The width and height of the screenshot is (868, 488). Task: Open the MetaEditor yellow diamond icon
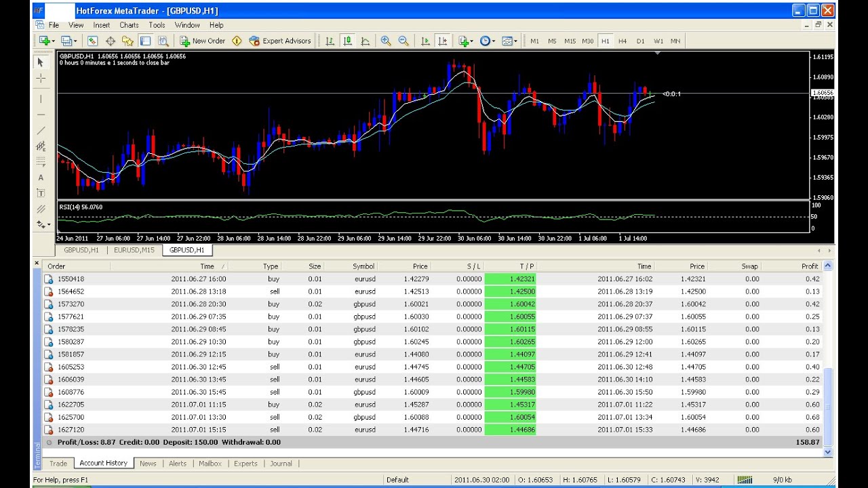click(237, 41)
